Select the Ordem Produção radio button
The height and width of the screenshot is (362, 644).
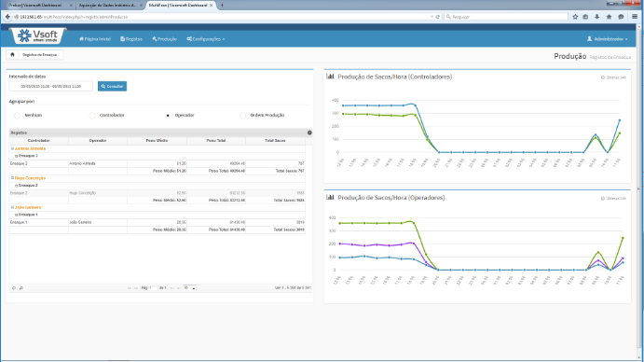click(242, 116)
